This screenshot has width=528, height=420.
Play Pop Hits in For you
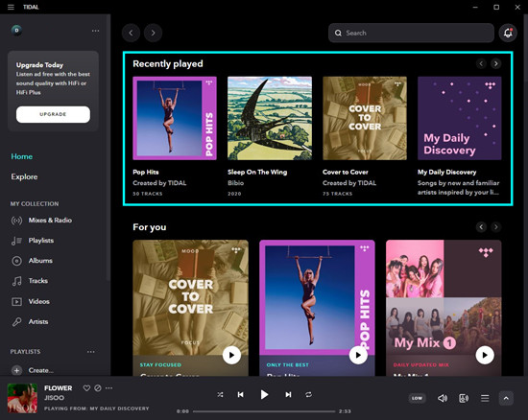point(358,355)
